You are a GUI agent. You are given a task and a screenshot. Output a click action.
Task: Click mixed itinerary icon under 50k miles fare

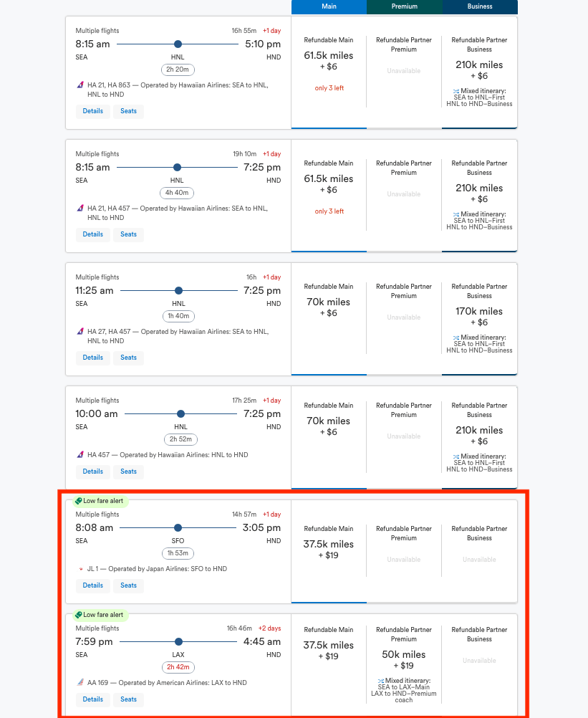(x=380, y=681)
